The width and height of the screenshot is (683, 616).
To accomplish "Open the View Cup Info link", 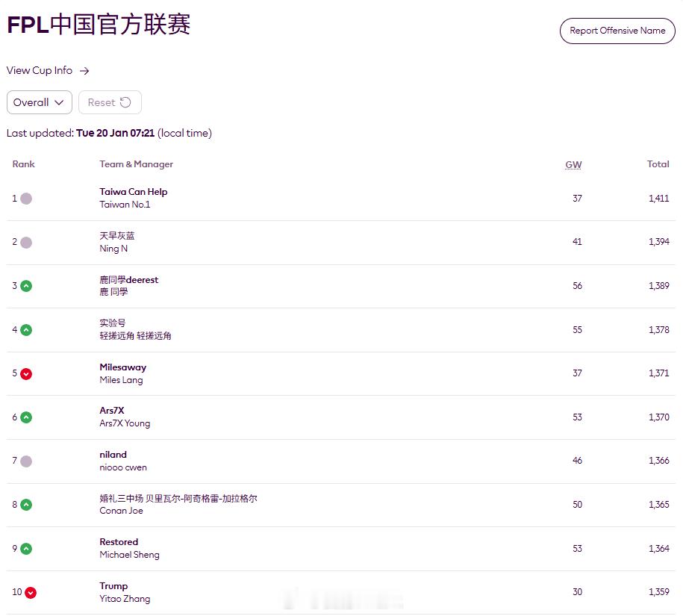I will coord(39,70).
